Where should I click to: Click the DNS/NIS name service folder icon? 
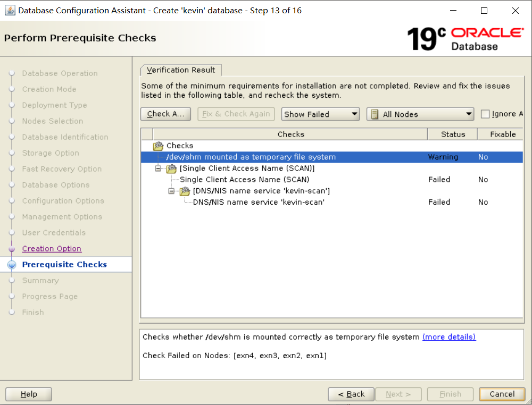[185, 191]
